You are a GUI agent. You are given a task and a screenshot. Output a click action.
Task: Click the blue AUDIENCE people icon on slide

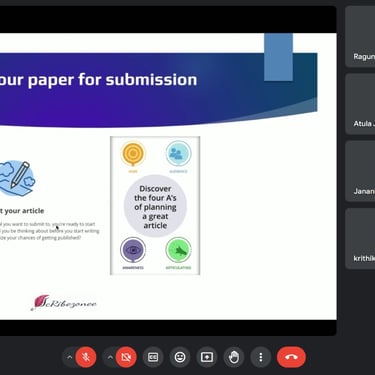click(x=178, y=154)
